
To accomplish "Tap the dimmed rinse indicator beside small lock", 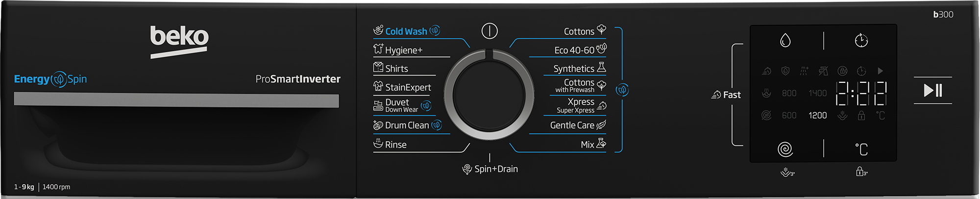I will pyautogui.click(x=842, y=115).
